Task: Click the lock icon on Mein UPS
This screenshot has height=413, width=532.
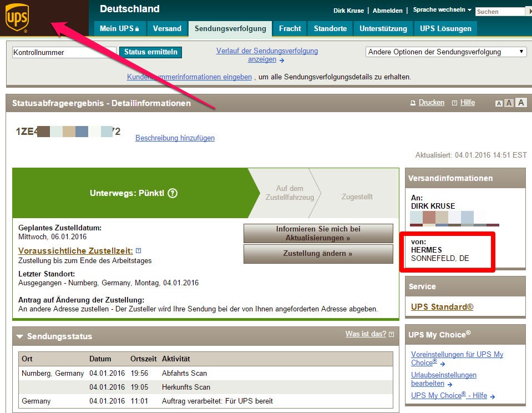Action: (x=137, y=29)
